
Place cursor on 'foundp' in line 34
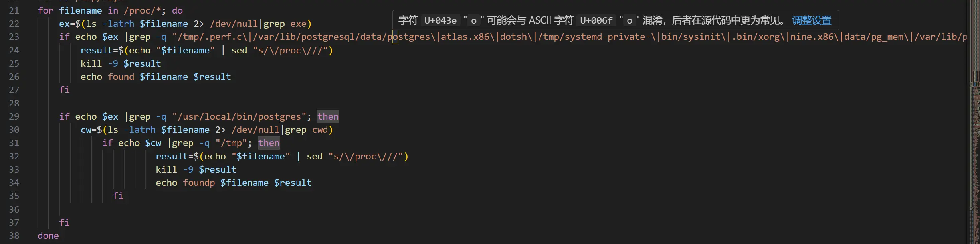(199, 183)
